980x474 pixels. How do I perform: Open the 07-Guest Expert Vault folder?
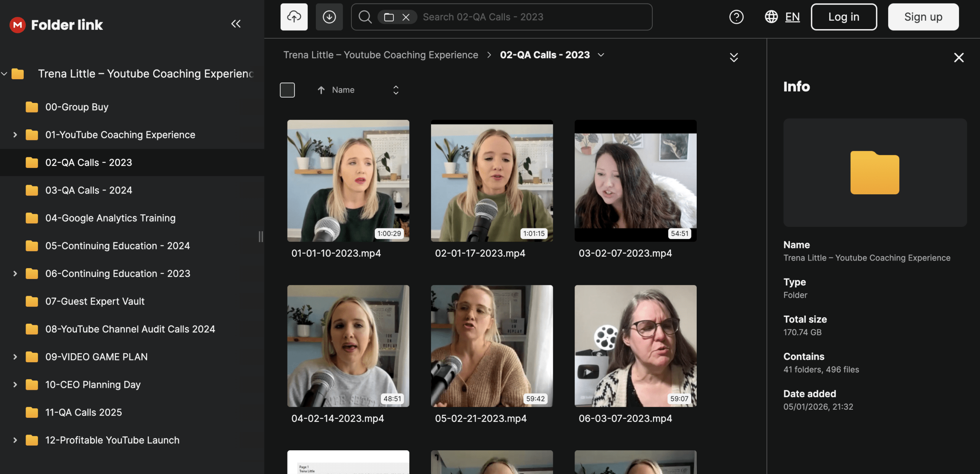click(95, 301)
